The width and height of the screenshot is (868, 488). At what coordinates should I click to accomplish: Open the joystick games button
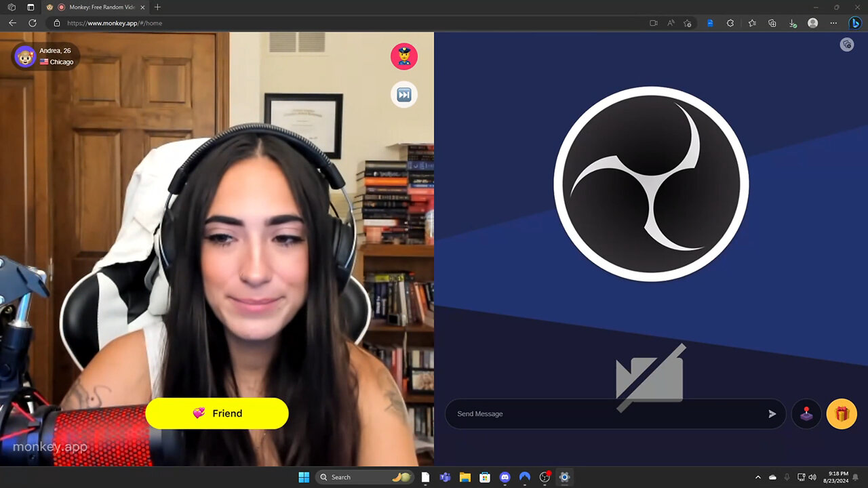(x=806, y=414)
